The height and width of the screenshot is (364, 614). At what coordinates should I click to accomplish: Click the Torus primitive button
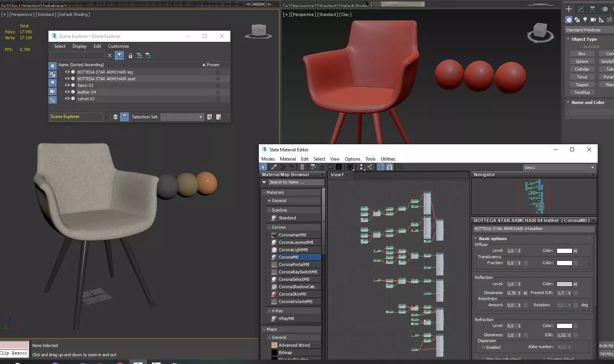click(582, 77)
